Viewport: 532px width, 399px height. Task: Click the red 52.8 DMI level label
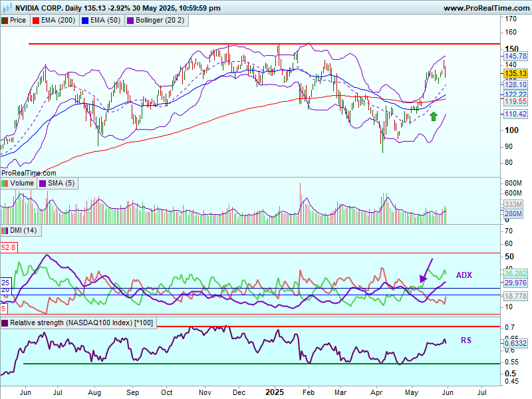pyautogui.click(x=8, y=247)
